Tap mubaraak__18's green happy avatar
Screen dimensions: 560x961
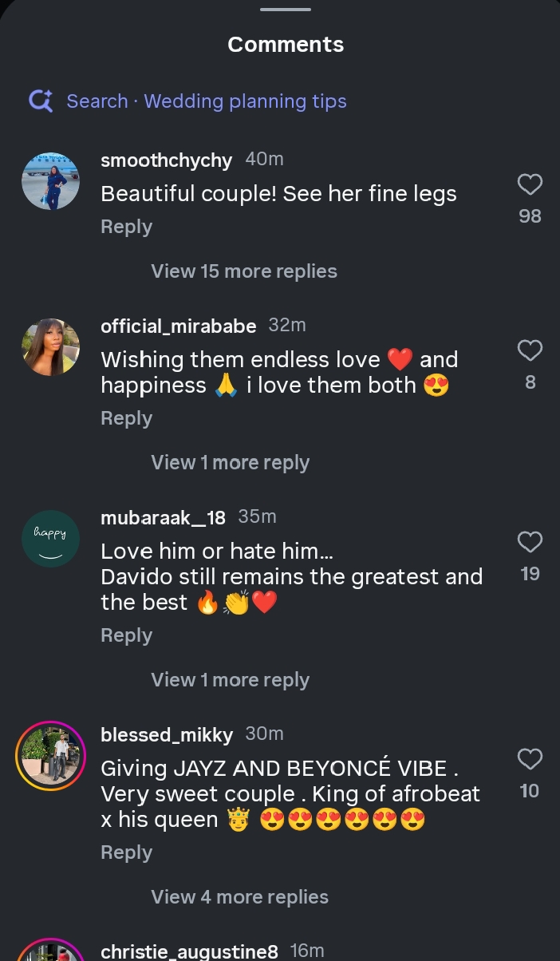click(50, 539)
